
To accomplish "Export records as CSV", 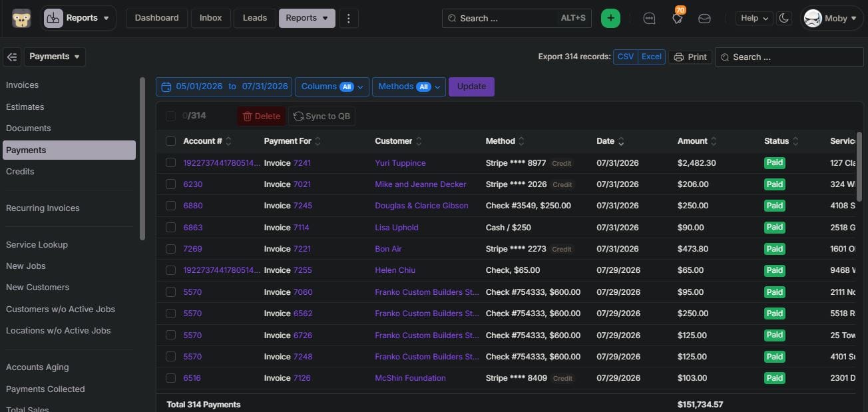I will pos(626,57).
